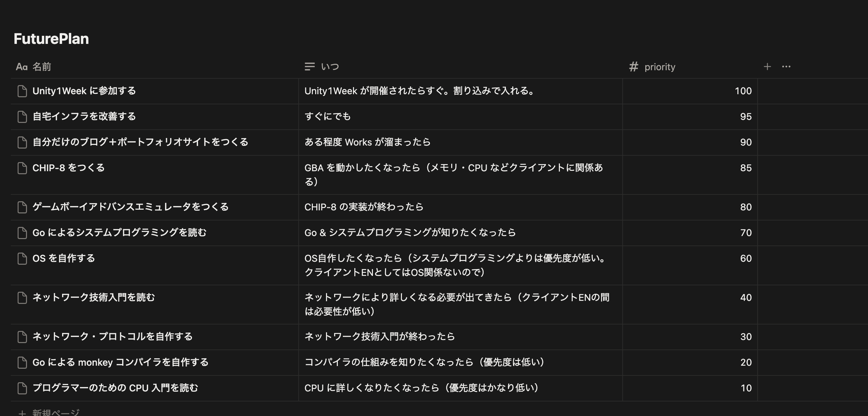Open the three-dots column options menu
Screen dimensions: 868x416
[786, 67]
